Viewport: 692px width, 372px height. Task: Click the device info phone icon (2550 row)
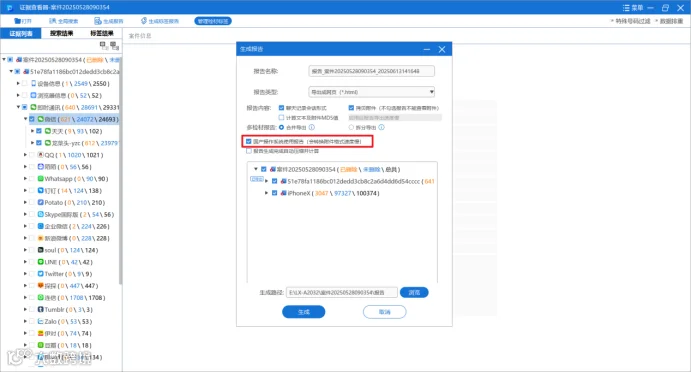pyautogui.click(x=33, y=83)
